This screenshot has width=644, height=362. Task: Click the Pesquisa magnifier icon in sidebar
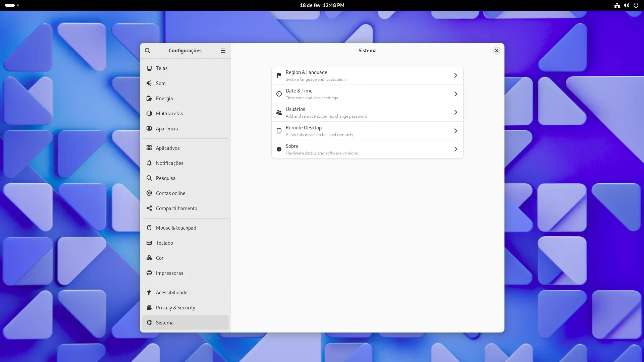coord(149,178)
